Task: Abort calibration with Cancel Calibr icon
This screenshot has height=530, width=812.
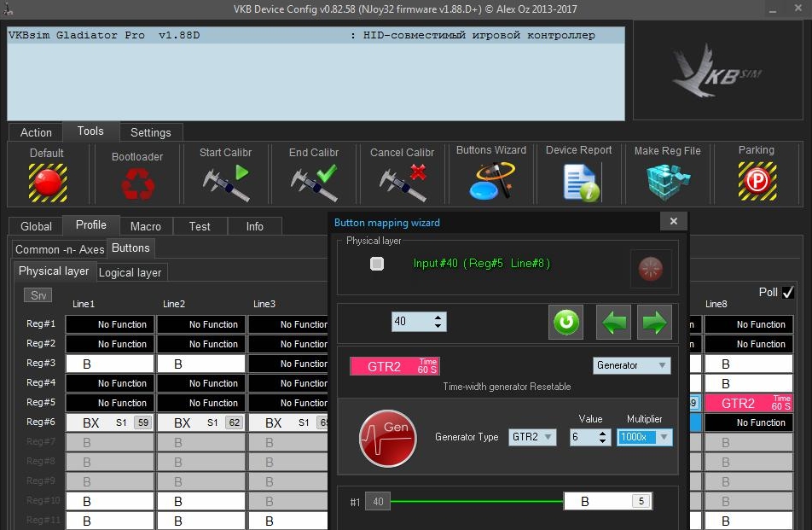Action: 403,183
